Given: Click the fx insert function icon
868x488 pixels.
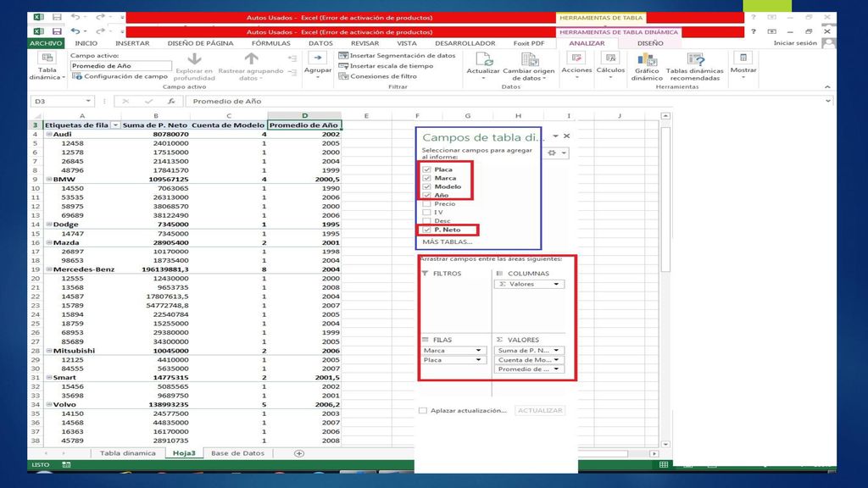Looking at the screenshot, I should pyautogui.click(x=171, y=102).
